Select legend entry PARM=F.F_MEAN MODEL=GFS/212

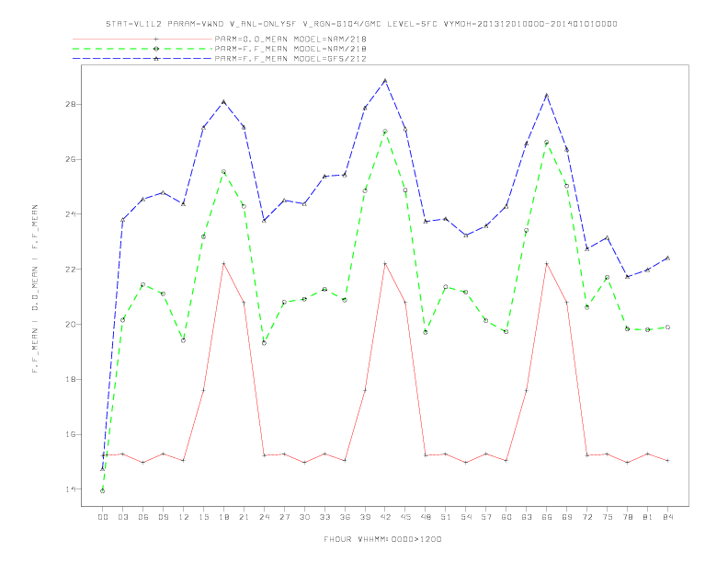pos(290,59)
